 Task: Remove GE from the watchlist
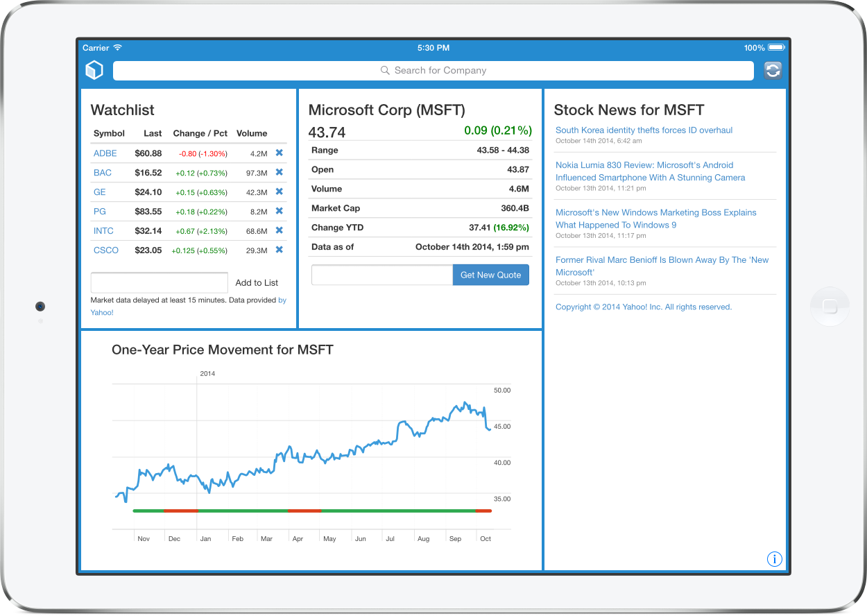[x=279, y=191]
